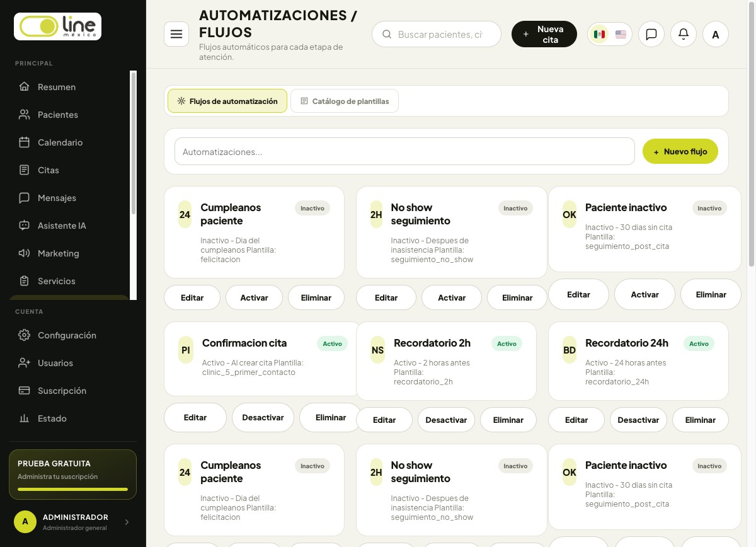Screen dimensions: 756x547
Task: Open Calendario from the sidebar
Action: pos(69,142)
